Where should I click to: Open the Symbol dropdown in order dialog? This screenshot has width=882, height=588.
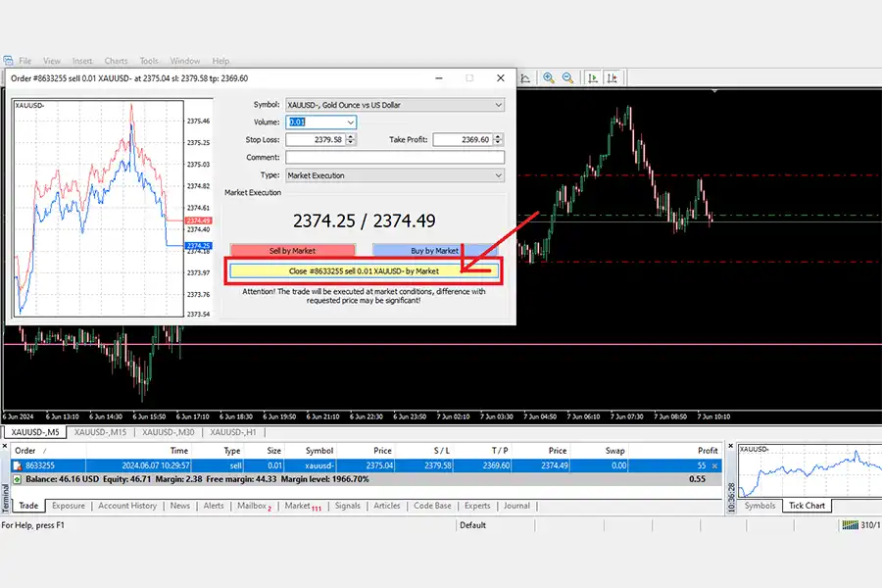point(499,105)
